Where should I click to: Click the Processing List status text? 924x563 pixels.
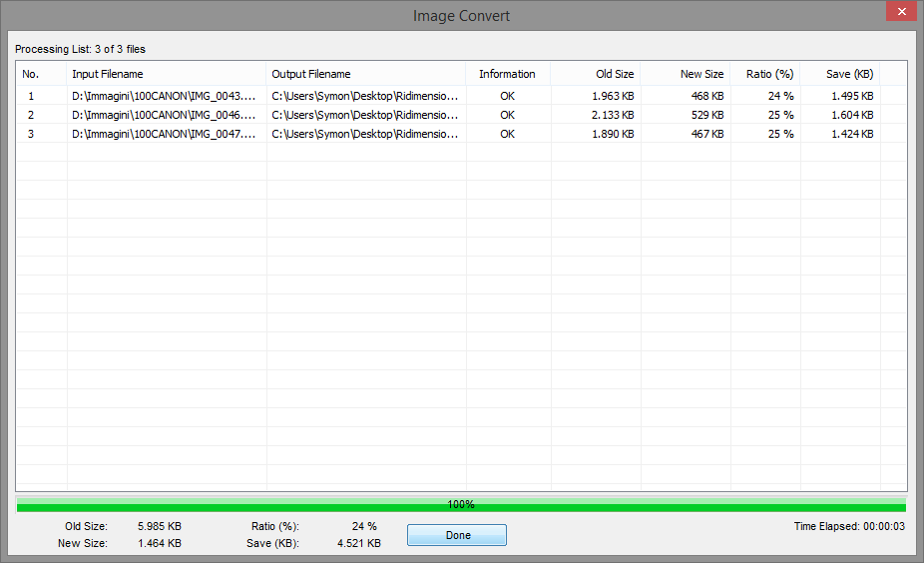tap(80, 49)
